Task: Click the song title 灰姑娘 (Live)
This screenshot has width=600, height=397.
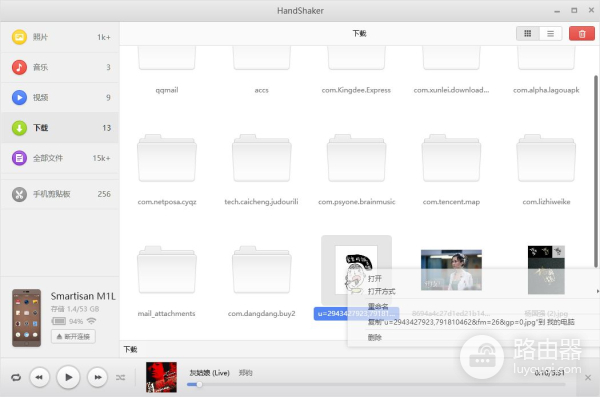Action: coord(210,373)
